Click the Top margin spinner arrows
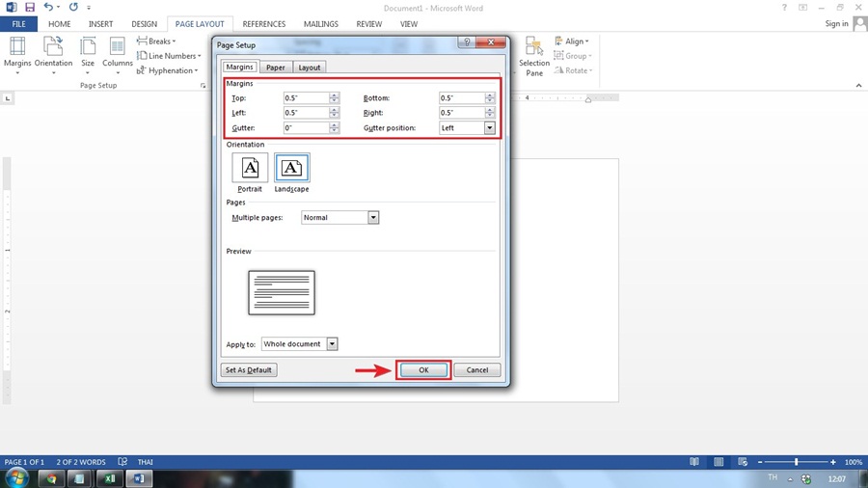The height and width of the screenshot is (488, 868). (334, 98)
